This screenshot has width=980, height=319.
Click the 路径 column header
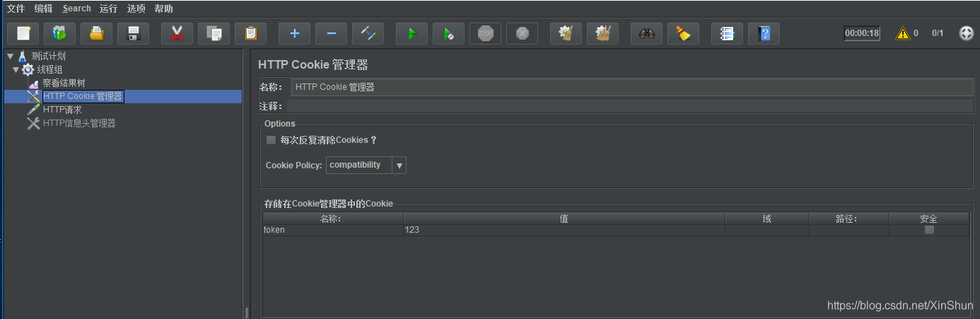click(849, 219)
